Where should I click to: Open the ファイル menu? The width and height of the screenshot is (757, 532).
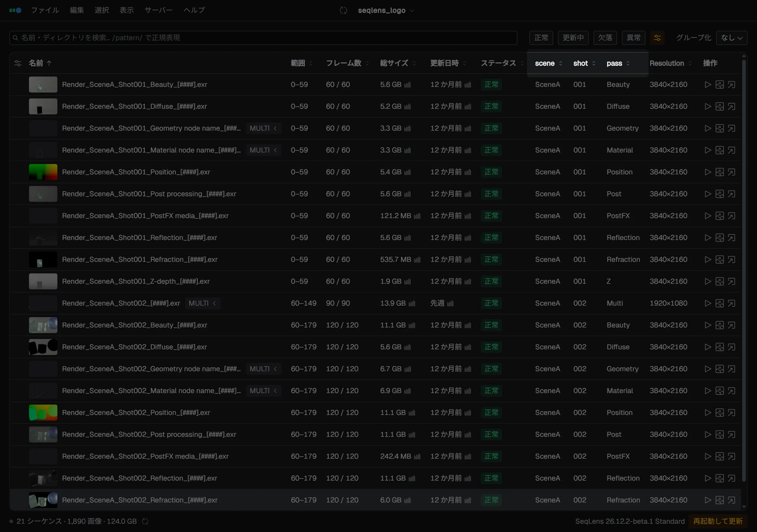tap(45, 10)
